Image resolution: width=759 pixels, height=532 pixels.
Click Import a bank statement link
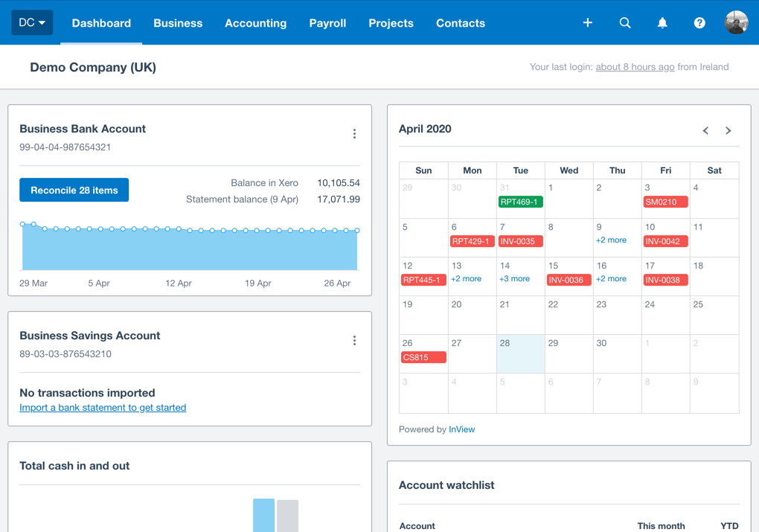pos(103,408)
